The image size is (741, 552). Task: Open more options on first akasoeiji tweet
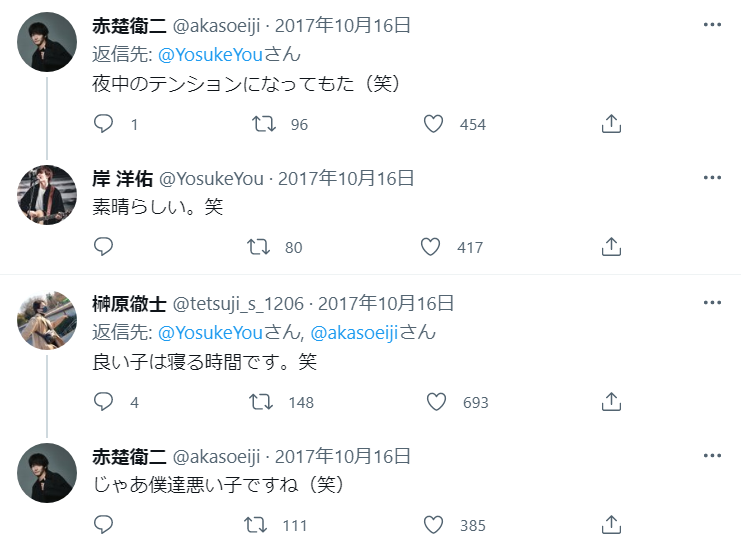(x=712, y=25)
